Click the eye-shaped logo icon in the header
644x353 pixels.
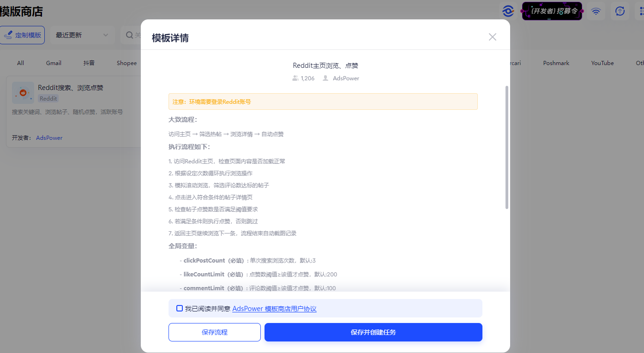click(x=508, y=11)
